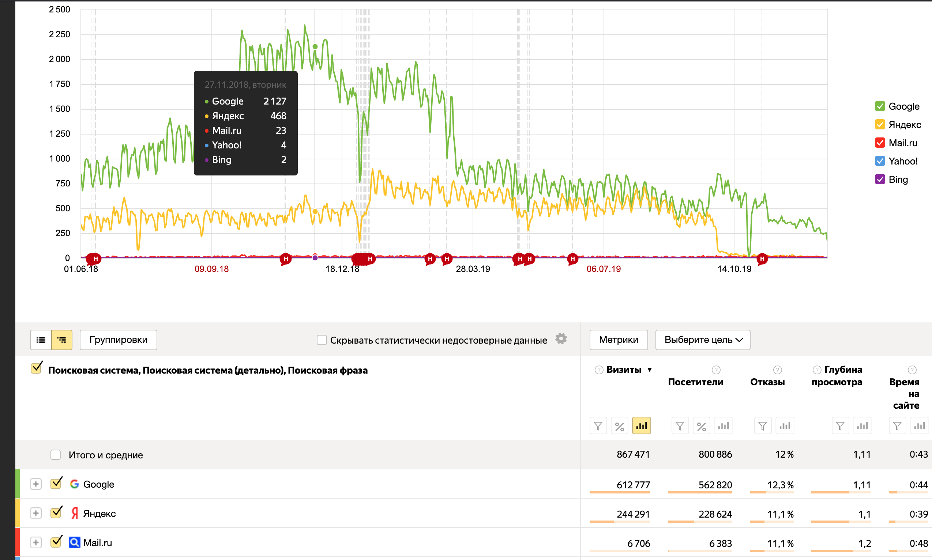Viewport: 932px width, 560px height.
Task: Select tree list view icon
Action: [x=61, y=340]
